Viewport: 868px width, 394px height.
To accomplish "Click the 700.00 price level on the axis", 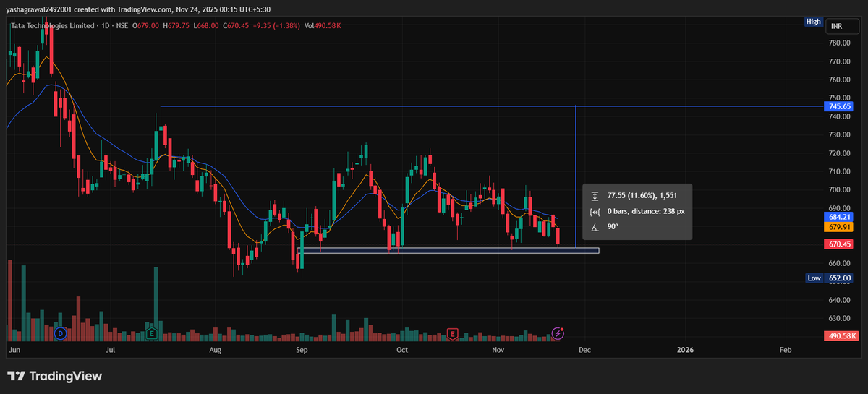I will click(x=839, y=190).
